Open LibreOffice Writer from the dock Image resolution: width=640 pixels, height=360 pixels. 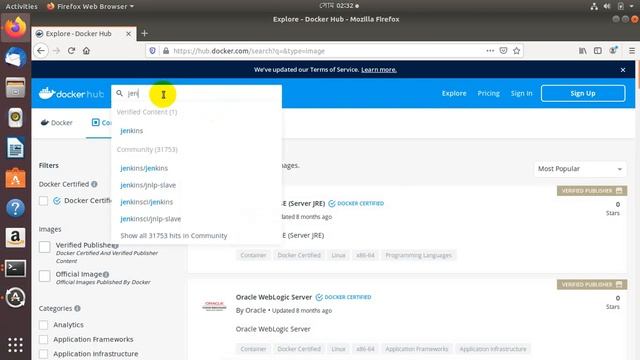tap(16, 148)
